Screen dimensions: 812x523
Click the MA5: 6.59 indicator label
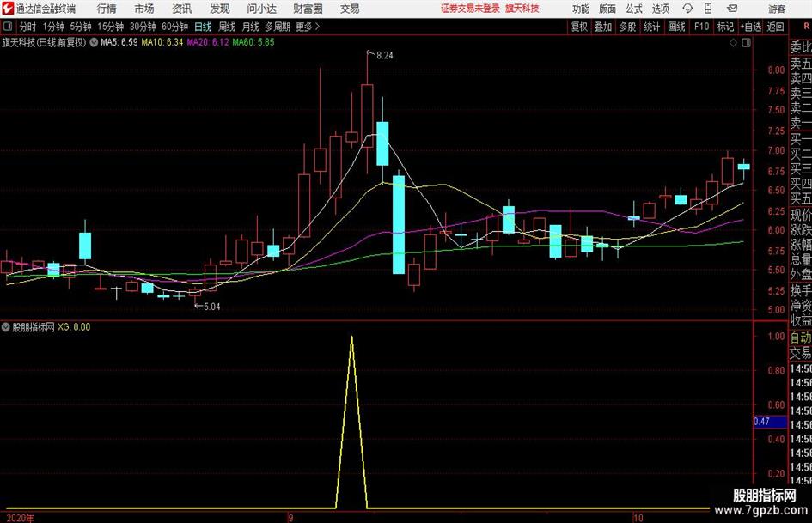point(119,42)
